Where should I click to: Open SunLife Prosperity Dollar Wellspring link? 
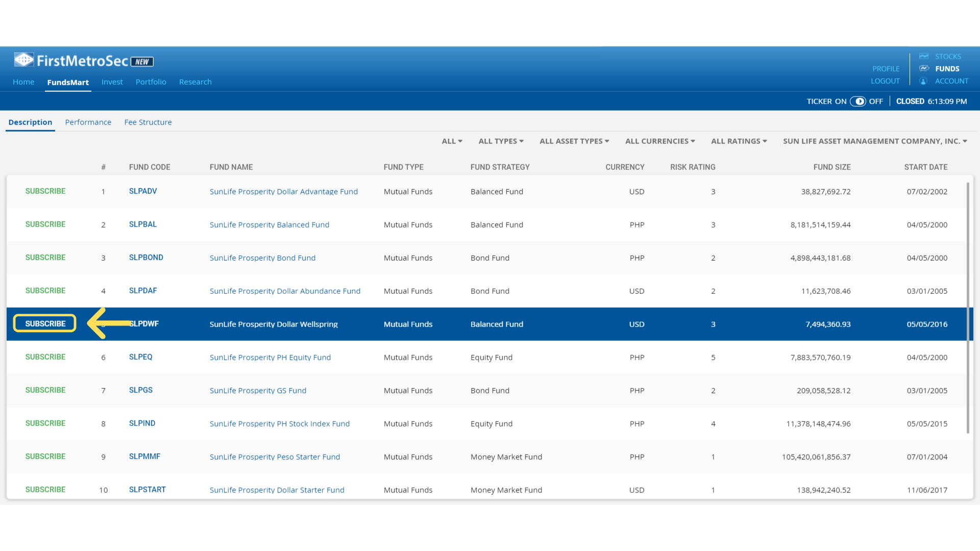click(x=274, y=324)
